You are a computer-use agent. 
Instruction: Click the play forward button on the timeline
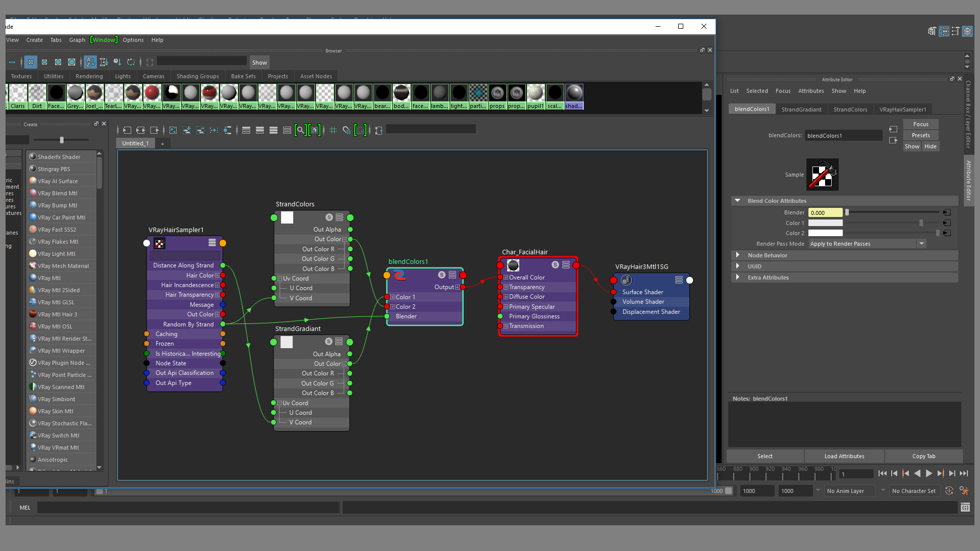(x=929, y=473)
